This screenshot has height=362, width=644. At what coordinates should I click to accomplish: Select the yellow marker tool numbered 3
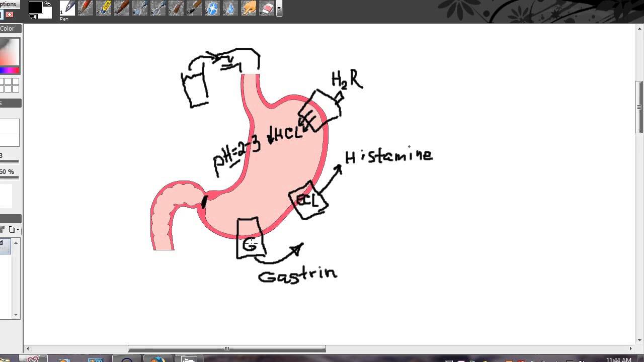(x=104, y=8)
